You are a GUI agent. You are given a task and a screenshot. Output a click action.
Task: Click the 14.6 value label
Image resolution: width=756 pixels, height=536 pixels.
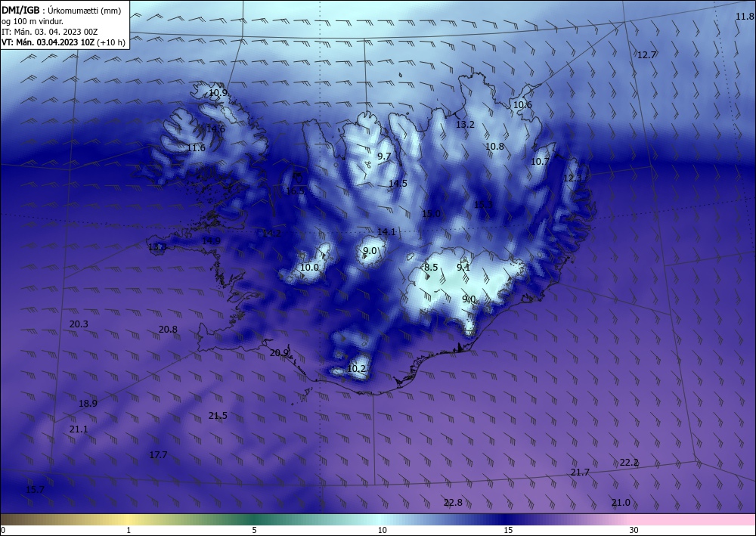[215, 129]
